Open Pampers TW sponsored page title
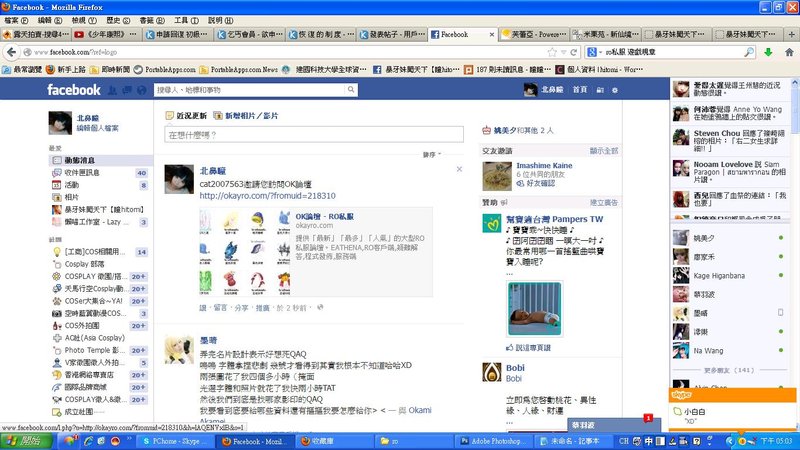 pos(554,219)
